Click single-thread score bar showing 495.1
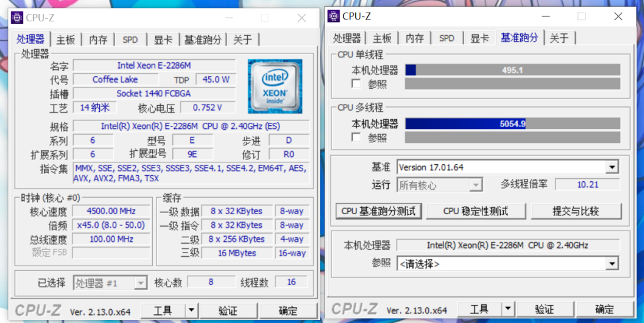This screenshot has height=323, width=644. pos(513,70)
